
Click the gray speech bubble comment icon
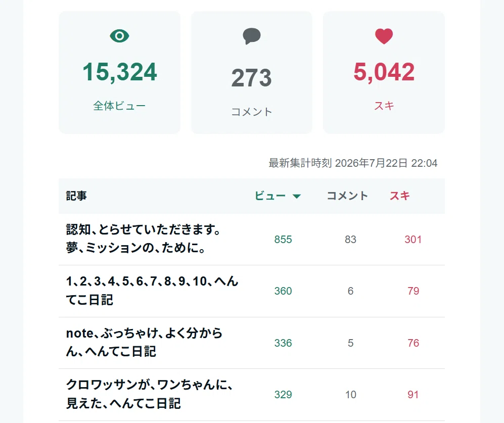(252, 36)
